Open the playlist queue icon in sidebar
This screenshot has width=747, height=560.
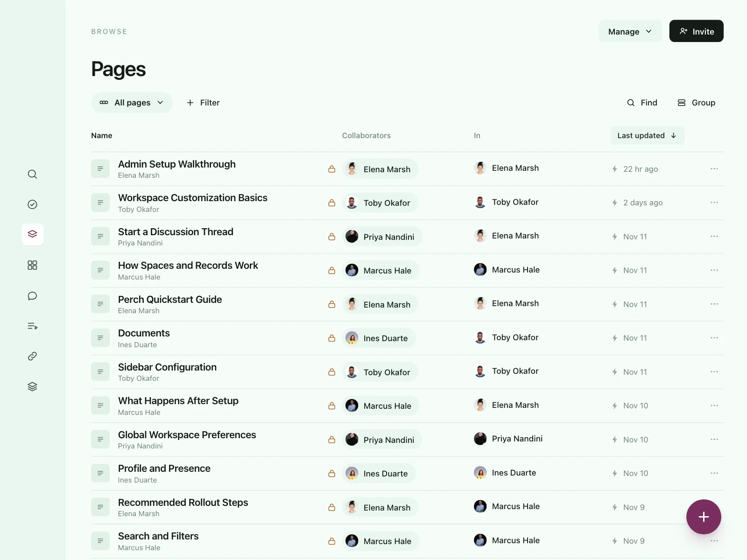[x=32, y=326]
